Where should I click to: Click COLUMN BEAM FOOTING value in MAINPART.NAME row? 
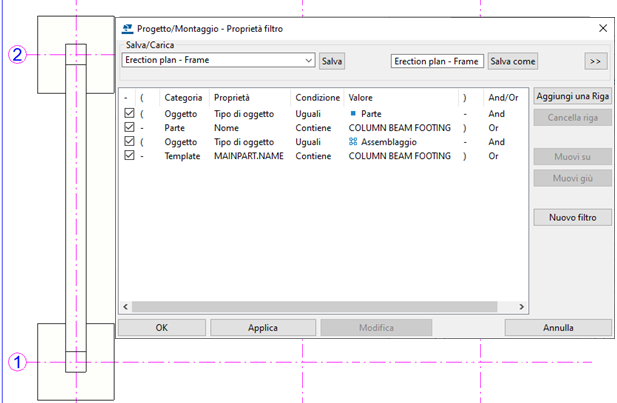[399, 156]
